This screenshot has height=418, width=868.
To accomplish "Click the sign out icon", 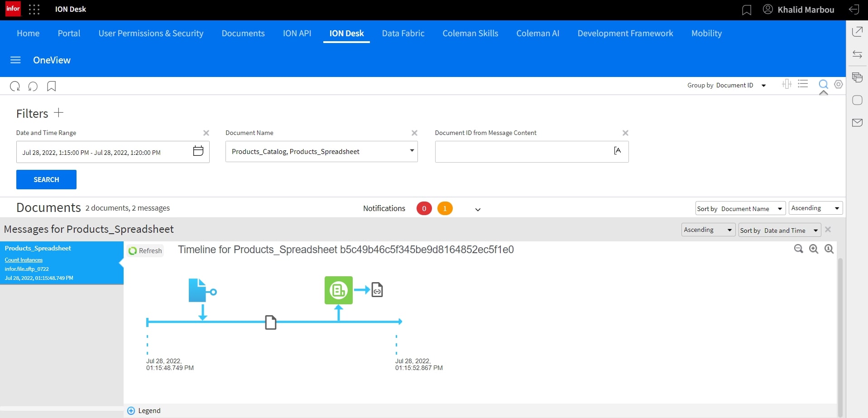I will (x=854, y=10).
